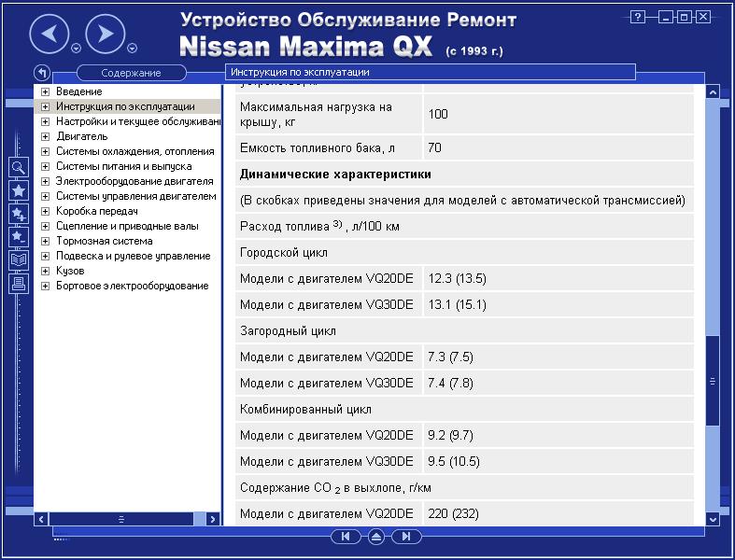Expand Бортовое электрооборудование node
735x560 pixels.
coord(45,286)
